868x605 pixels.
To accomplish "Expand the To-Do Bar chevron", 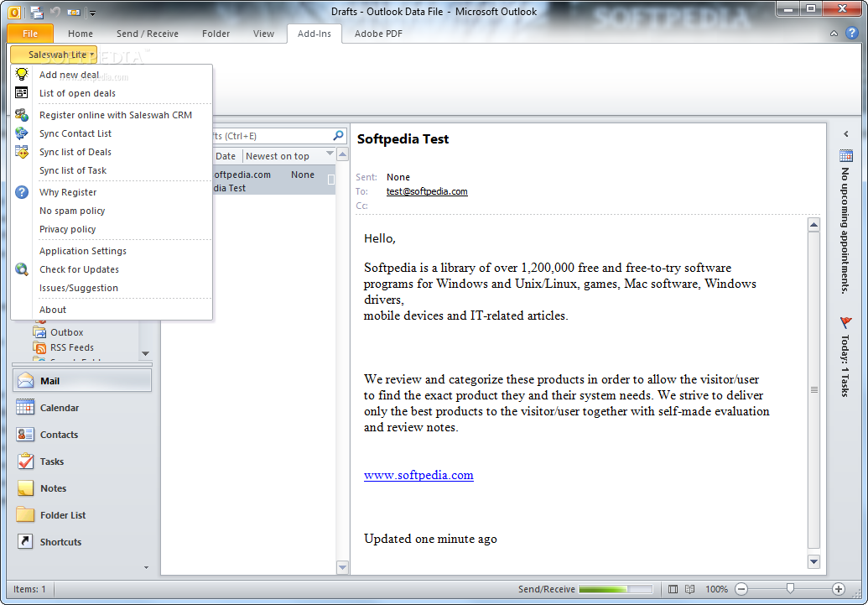I will 846,134.
